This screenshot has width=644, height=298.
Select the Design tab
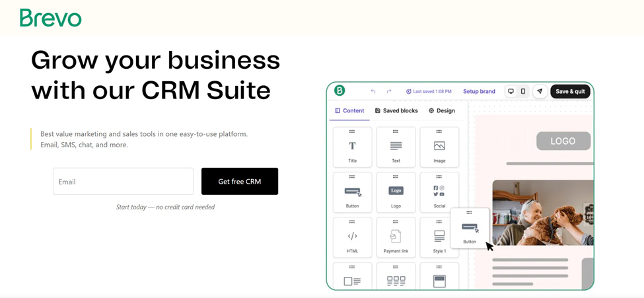click(441, 110)
